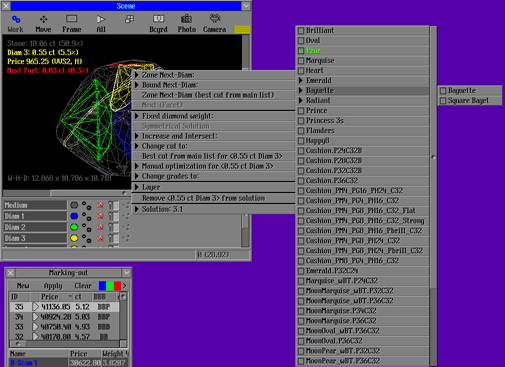The image size is (505, 367).
Task: Sort by the Price column header
Action: (55, 297)
